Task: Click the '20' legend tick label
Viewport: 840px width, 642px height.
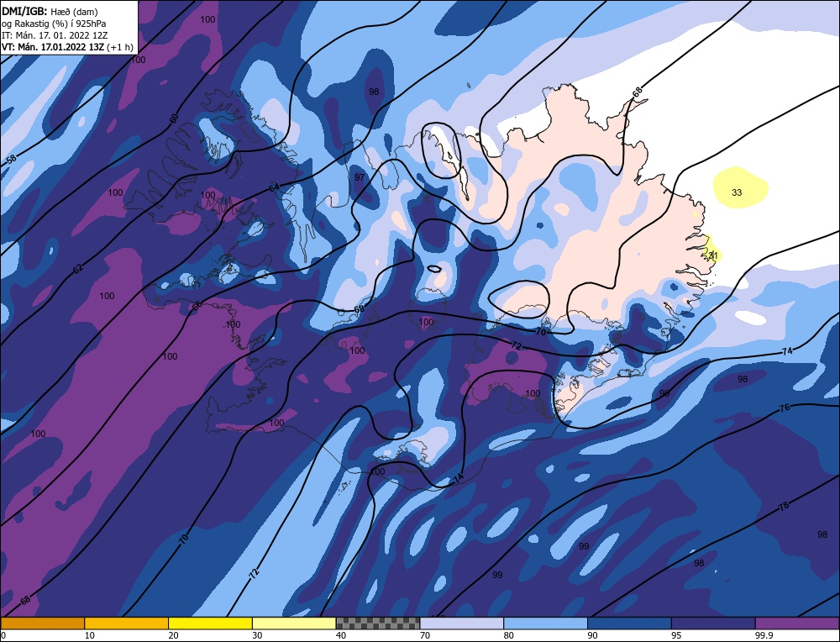Action: coord(173,635)
